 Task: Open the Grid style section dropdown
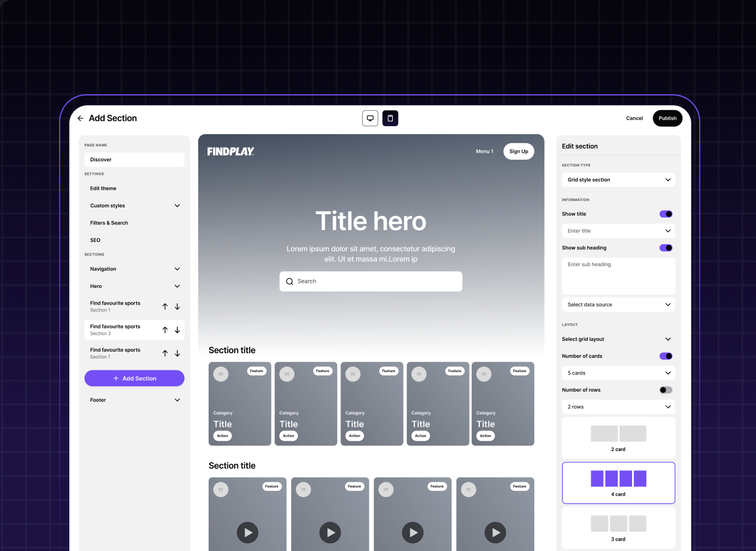(x=618, y=180)
